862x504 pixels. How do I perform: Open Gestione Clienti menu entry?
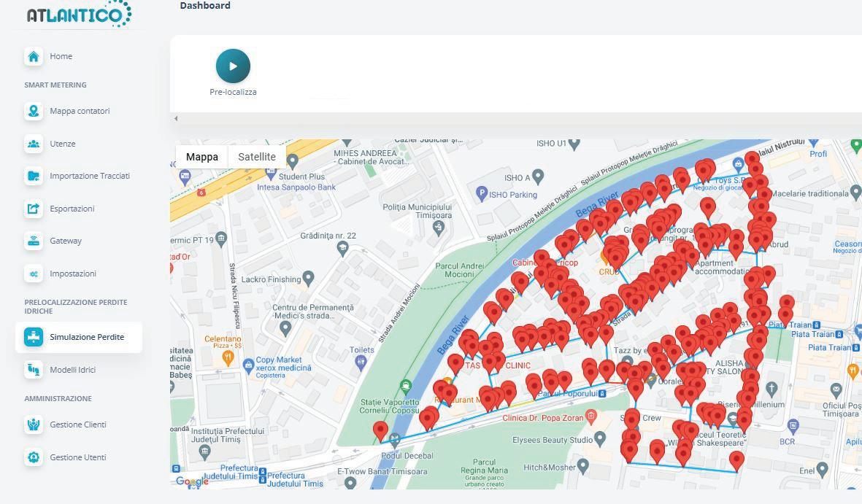78,424
